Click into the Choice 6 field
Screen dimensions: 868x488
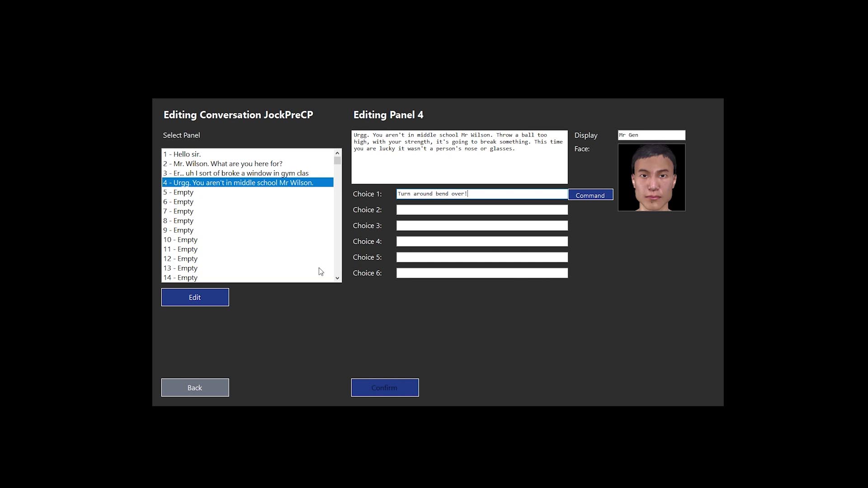click(x=482, y=273)
